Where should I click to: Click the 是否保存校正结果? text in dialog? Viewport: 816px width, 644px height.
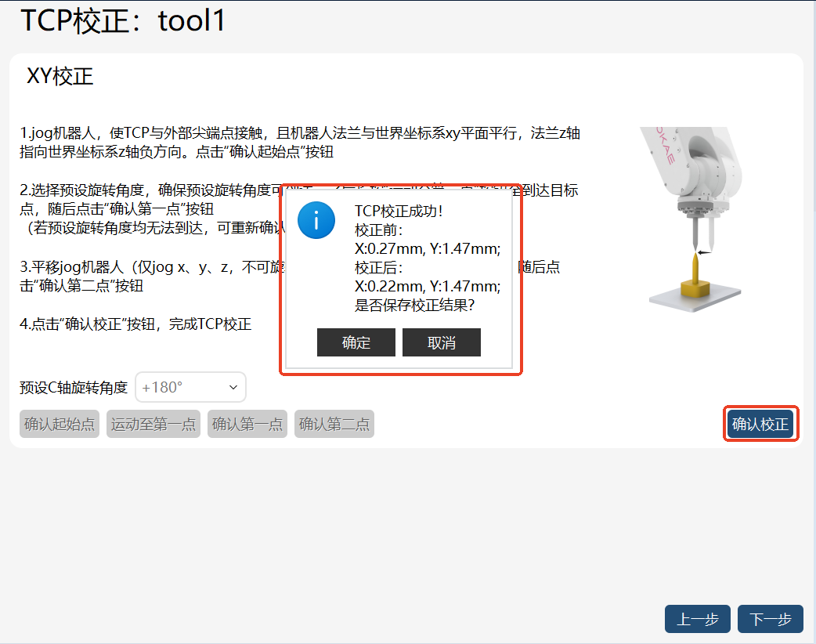coord(415,305)
